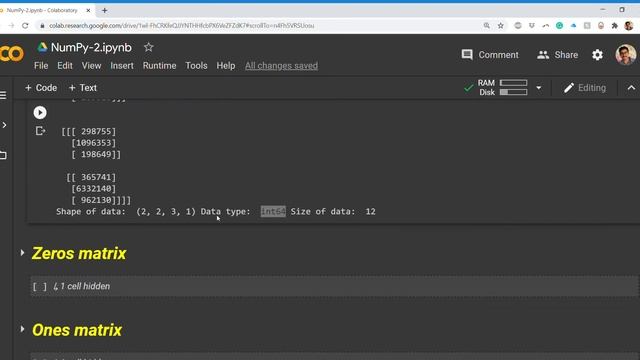Add a new Code cell

[41, 88]
